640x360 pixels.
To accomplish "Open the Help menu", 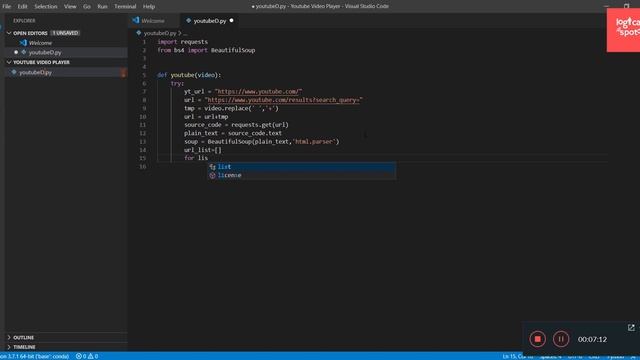I will [149, 7].
